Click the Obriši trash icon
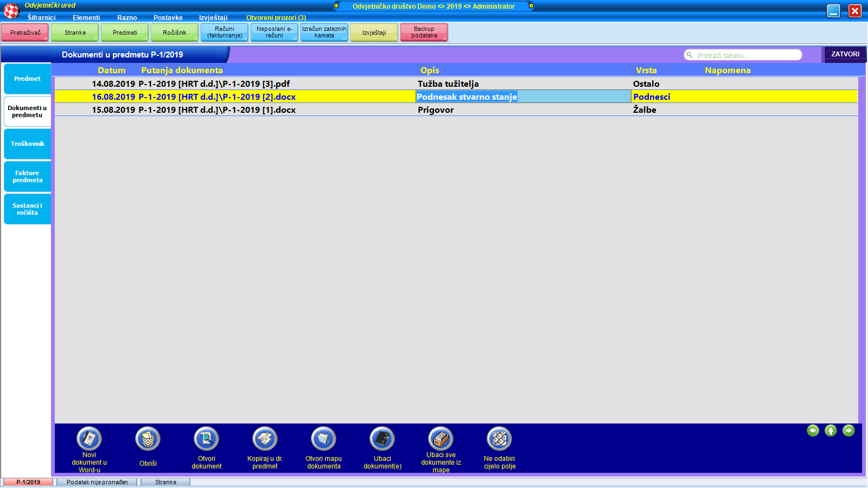The image size is (868, 488). [x=148, y=439]
